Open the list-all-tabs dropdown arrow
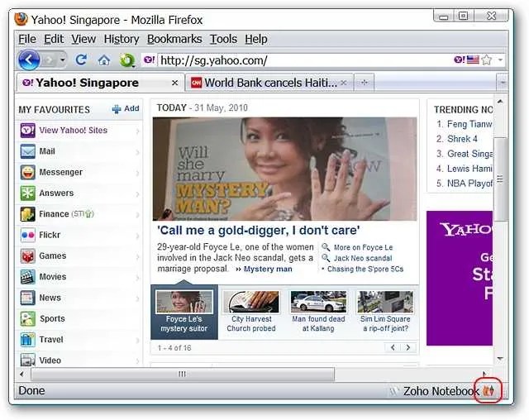The image size is (529, 420). [x=503, y=83]
